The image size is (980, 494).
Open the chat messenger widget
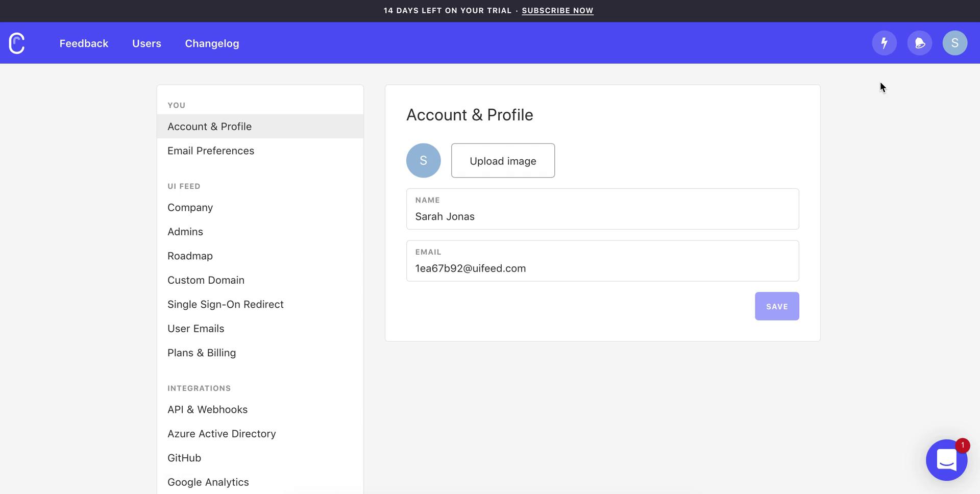coord(946,460)
